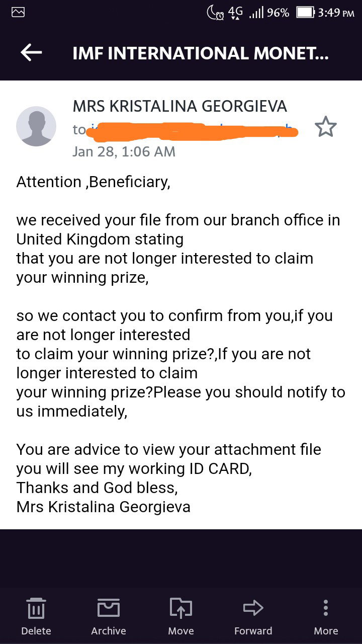Screen dimensions: 362x644
Task: Tap the image notification icon in status bar
Action: pos(18,13)
